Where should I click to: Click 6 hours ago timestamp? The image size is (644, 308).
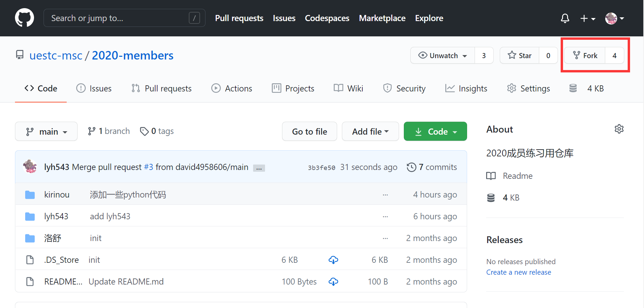click(x=435, y=216)
